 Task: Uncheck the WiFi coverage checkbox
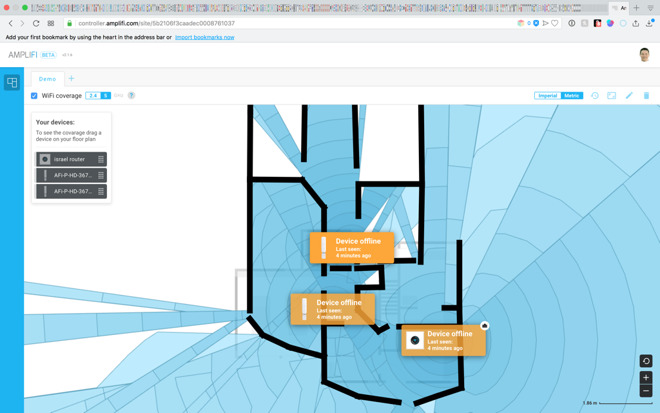click(x=34, y=96)
